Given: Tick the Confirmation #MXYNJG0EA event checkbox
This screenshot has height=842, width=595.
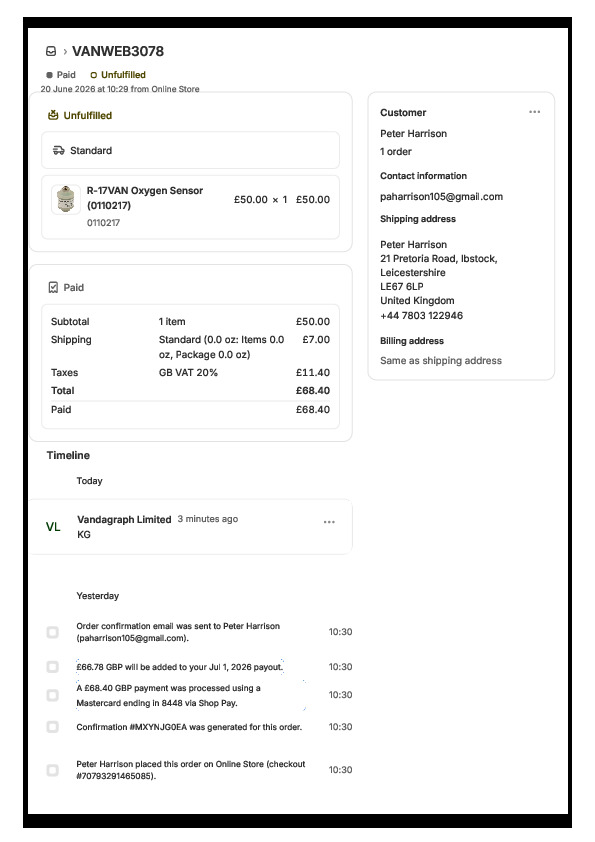Looking at the screenshot, I should (53, 727).
